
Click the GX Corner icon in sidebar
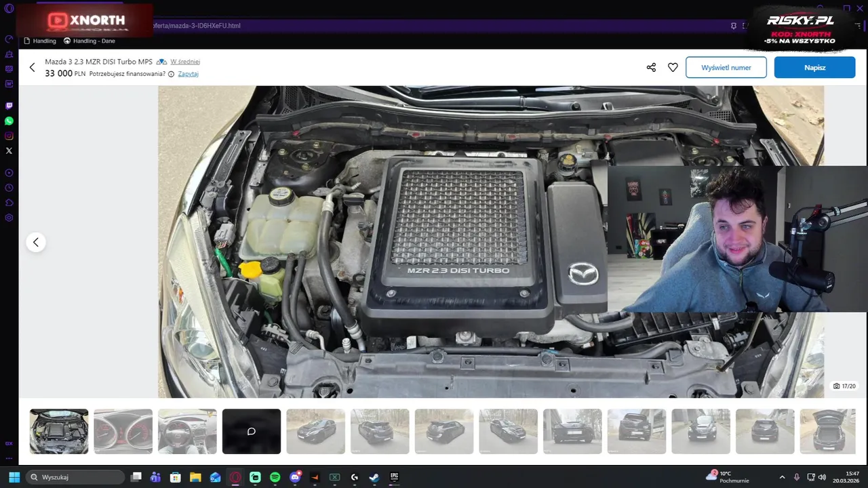point(9,443)
